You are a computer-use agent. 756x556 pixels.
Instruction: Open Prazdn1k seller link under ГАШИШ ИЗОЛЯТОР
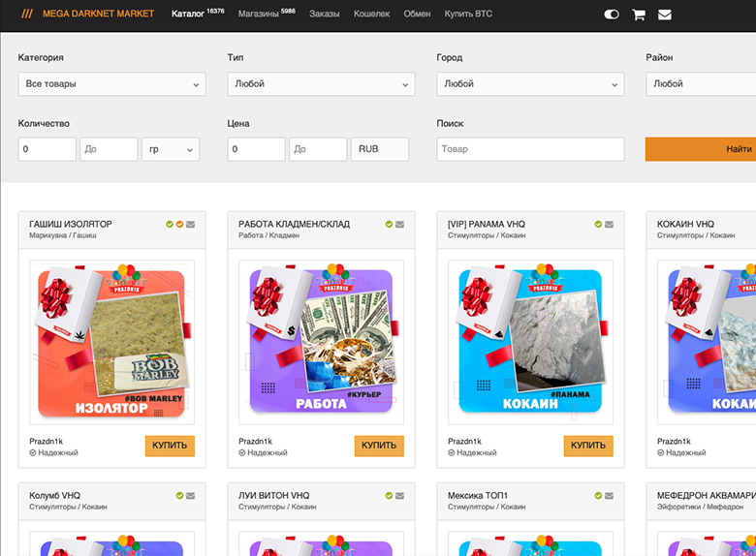(x=47, y=441)
